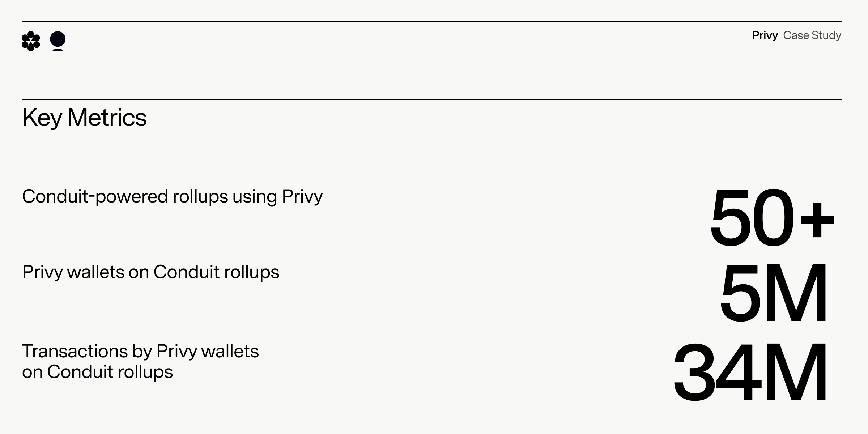Click the Privy round dot logo

click(58, 41)
